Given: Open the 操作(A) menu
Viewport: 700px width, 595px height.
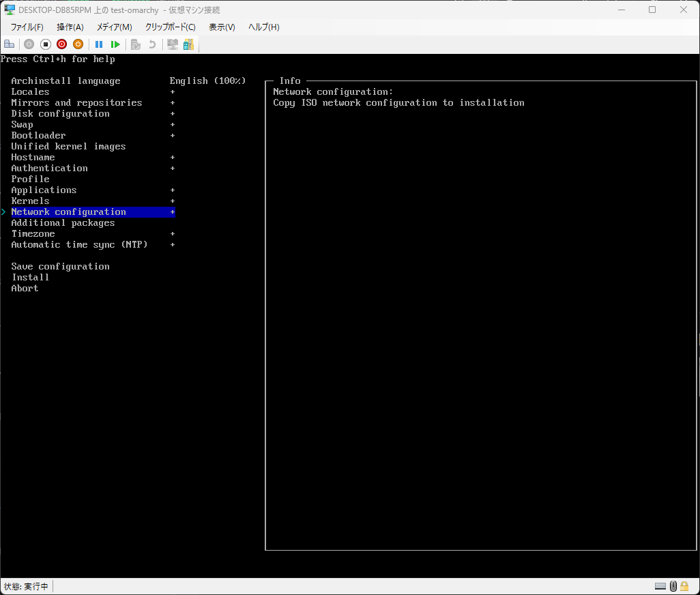Looking at the screenshot, I should point(70,27).
